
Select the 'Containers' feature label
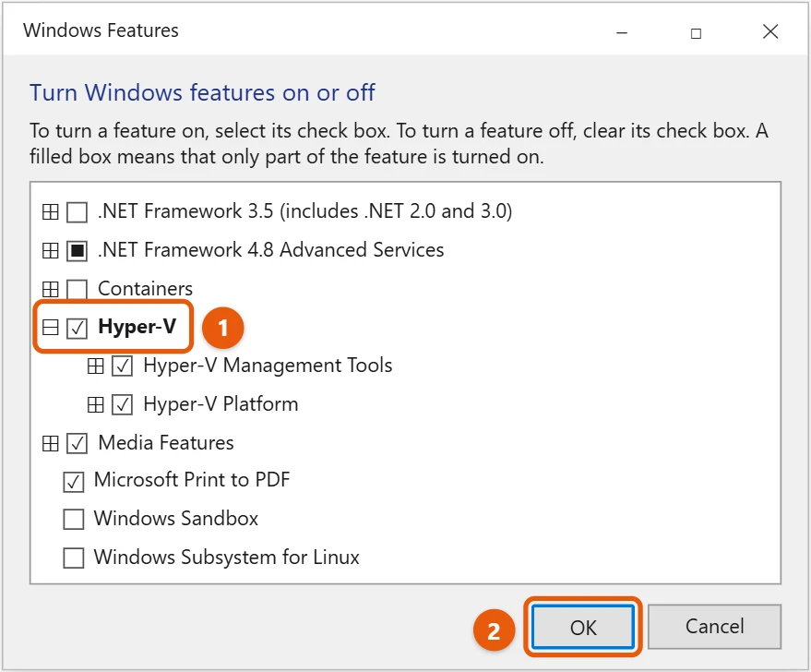146,289
